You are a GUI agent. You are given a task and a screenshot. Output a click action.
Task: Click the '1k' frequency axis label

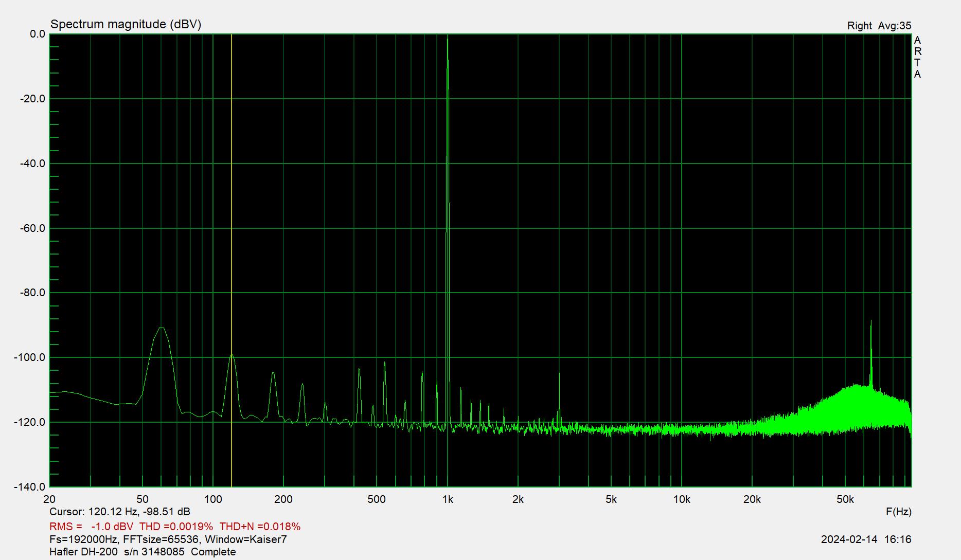448,499
